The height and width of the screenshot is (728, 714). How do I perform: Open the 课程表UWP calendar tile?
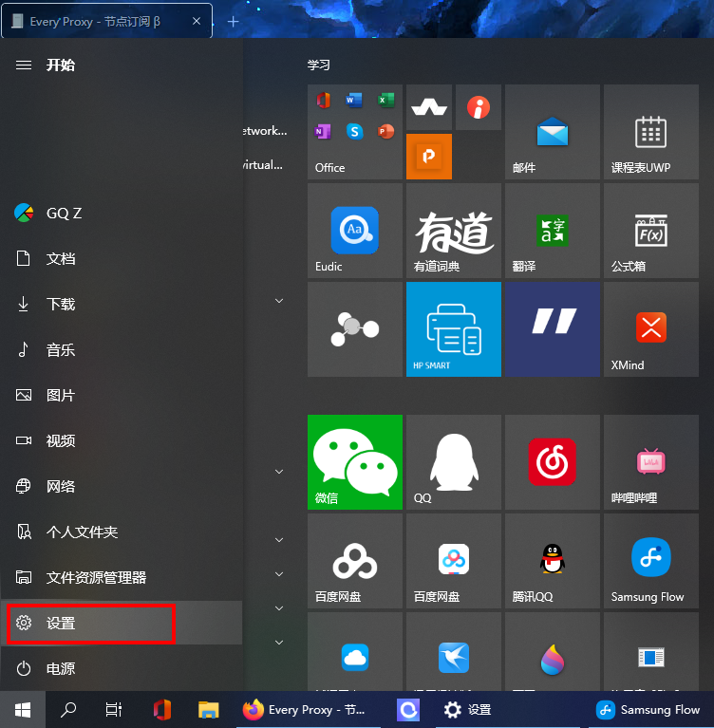[x=650, y=132]
